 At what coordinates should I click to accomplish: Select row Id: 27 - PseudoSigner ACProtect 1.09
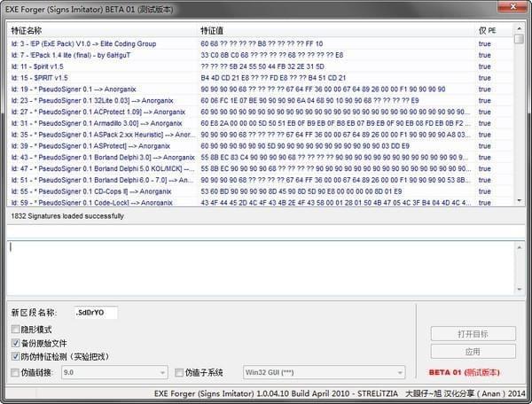pyautogui.click(x=260, y=112)
